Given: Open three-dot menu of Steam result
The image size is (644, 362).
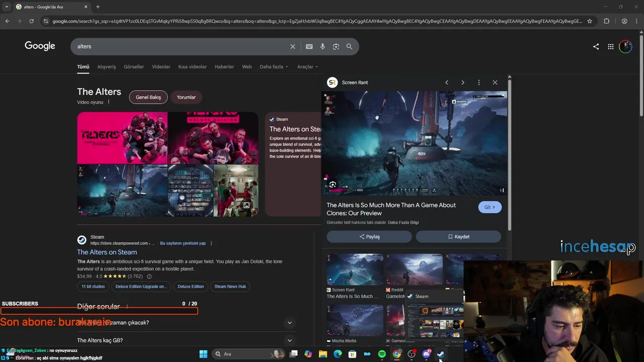Looking at the screenshot, I should click(x=211, y=243).
